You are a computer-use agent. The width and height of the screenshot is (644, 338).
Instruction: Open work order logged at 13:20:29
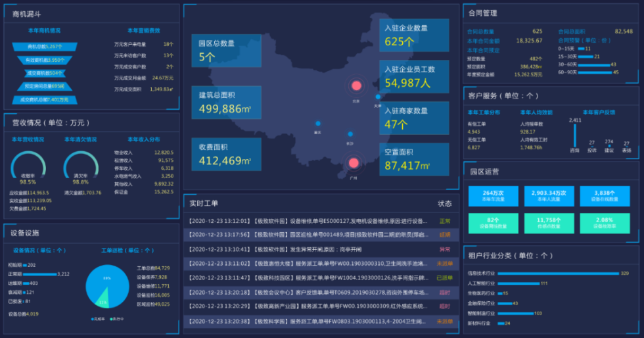tap(321, 306)
